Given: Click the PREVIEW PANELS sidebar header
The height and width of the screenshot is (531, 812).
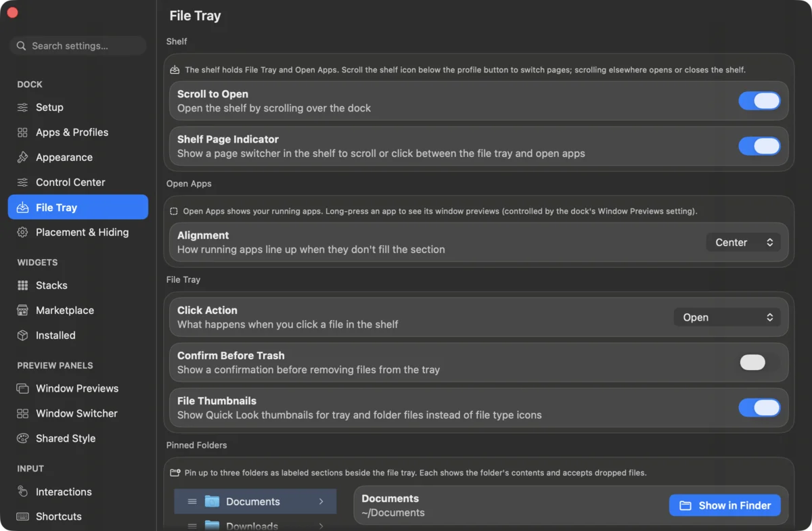Looking at the screenshot, I should pos(55,365).
